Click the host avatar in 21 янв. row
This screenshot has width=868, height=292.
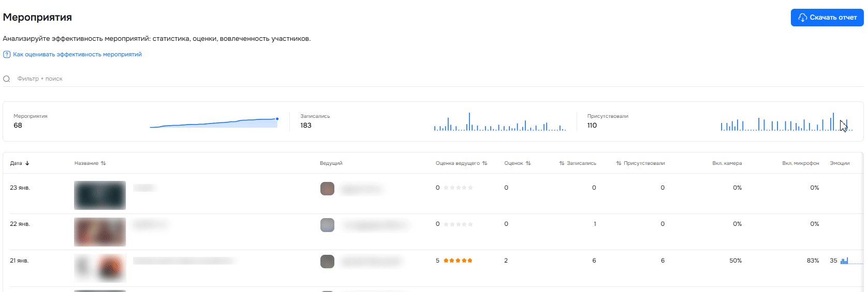tap(327, 262)
